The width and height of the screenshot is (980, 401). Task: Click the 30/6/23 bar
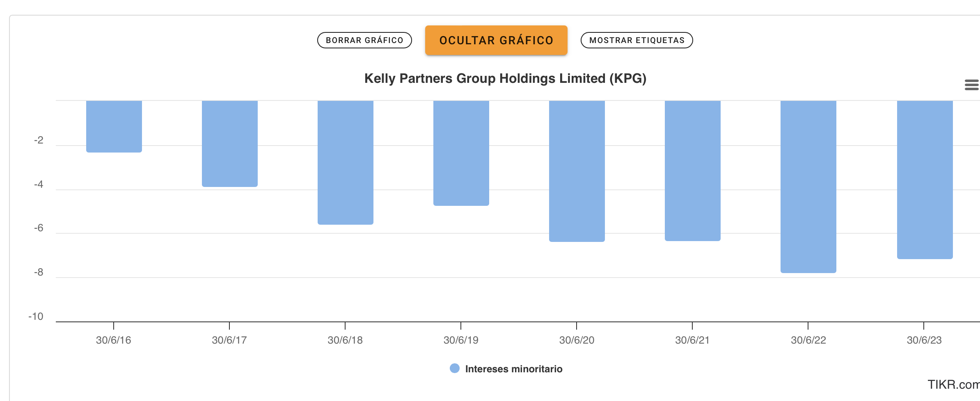(x=925, y=180)
